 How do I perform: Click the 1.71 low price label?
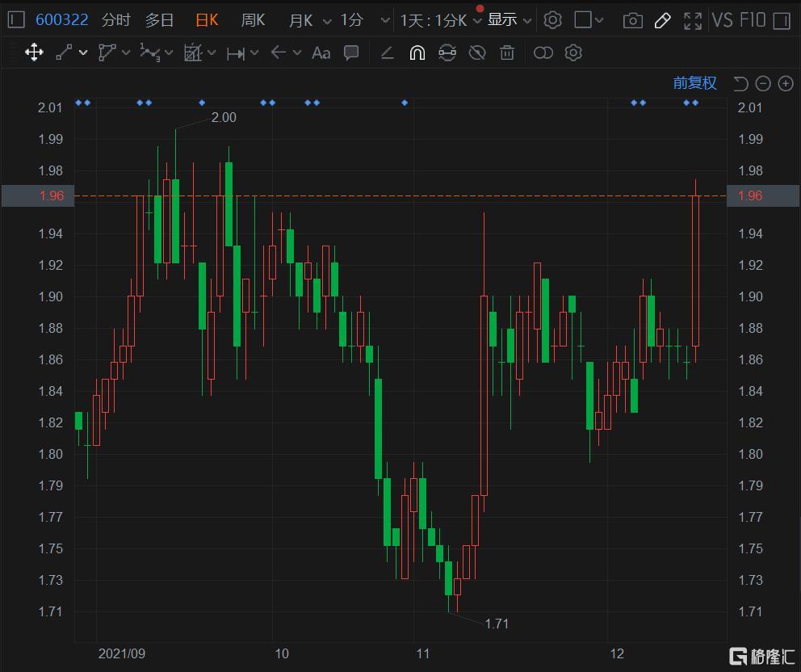click(497, 624)
